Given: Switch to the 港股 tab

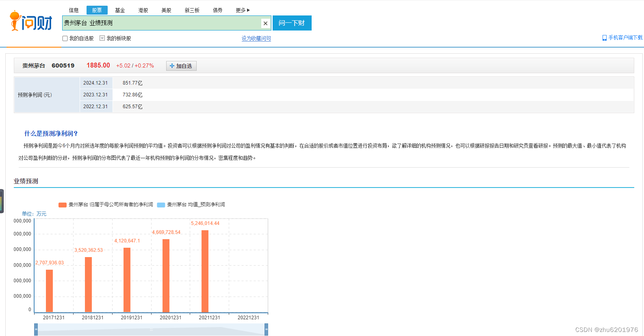Looking at the screenshot, I should point(143,10).
